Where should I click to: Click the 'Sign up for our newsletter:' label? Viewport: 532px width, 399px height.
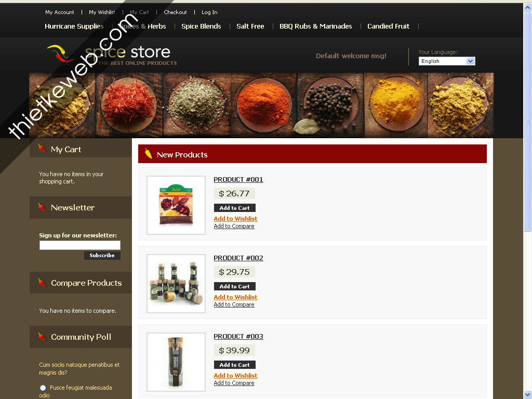coord(78,235)
